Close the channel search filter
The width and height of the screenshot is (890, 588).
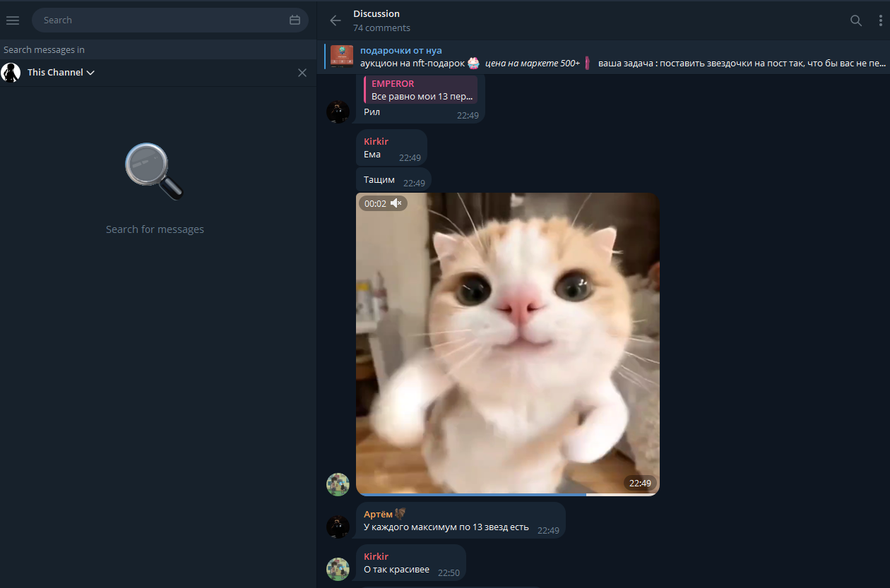point(302,73)
